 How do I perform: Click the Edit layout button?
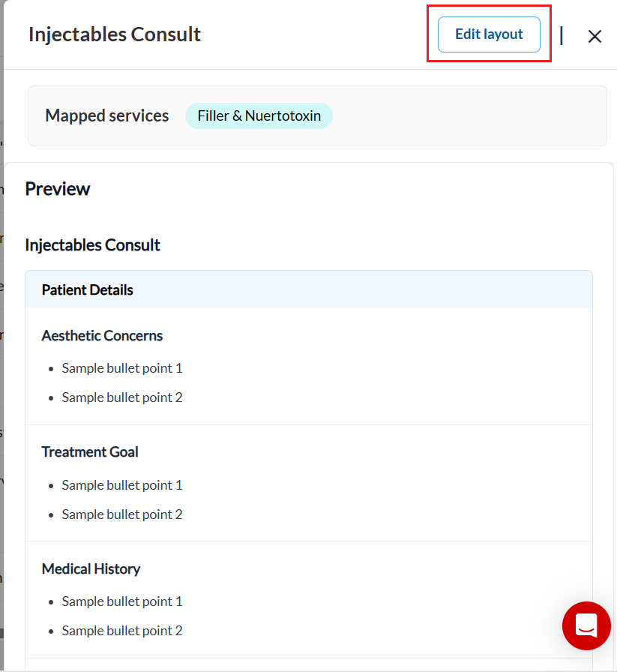489,34
